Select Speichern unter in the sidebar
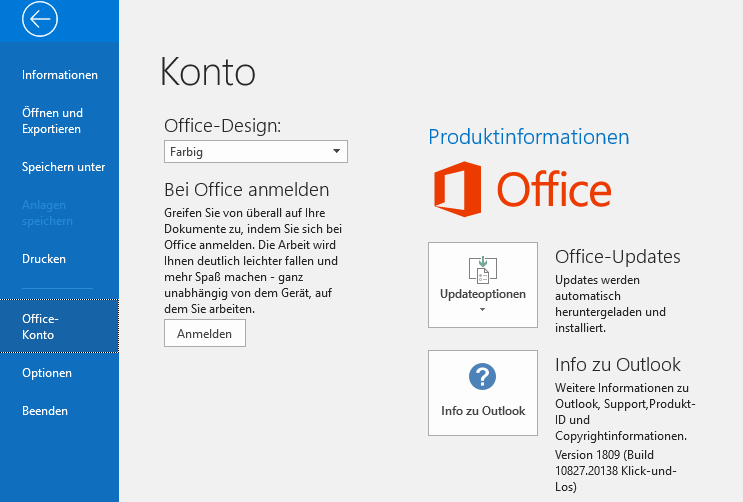The image size is (743, 502). pos(63,167)
